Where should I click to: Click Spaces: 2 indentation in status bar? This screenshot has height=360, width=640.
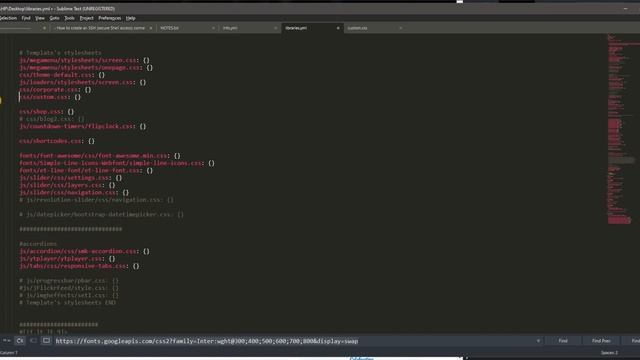pyautogui.click(x=609, y=353)
